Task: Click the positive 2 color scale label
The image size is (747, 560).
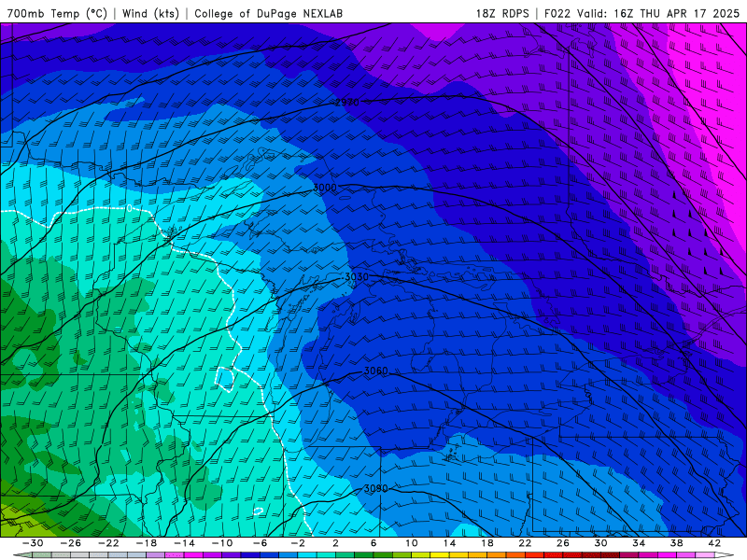Action: [x=336, y=543]
